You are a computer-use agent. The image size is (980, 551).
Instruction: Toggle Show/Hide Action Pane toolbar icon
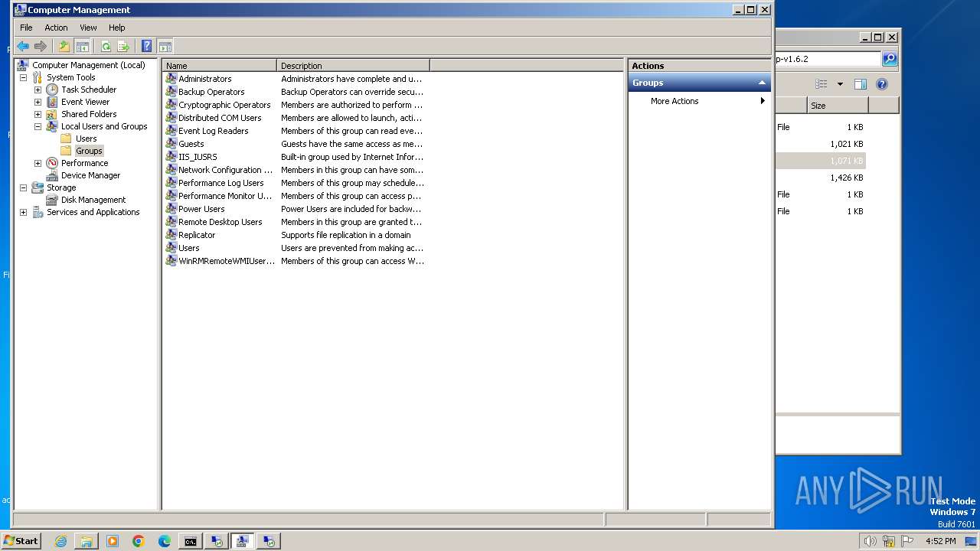(165, 46)
